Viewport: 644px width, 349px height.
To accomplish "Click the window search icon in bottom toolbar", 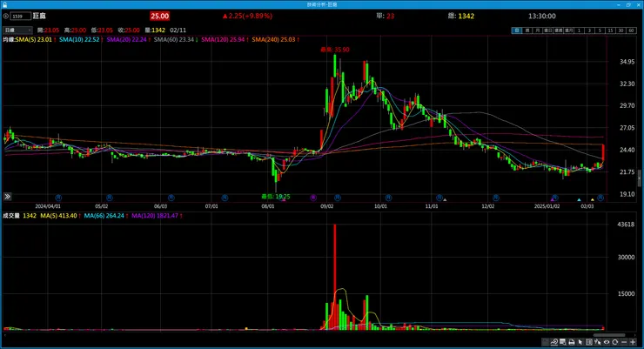I will (563, 342).
